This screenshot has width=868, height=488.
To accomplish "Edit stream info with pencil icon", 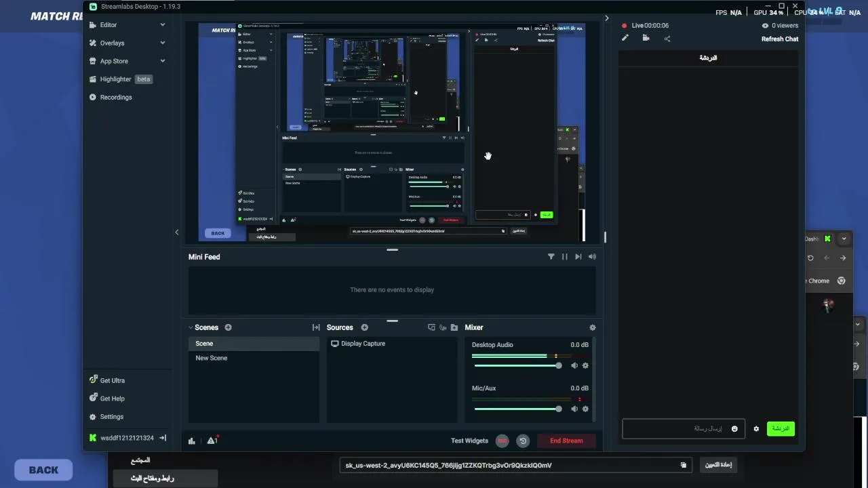I will [625, 39].
